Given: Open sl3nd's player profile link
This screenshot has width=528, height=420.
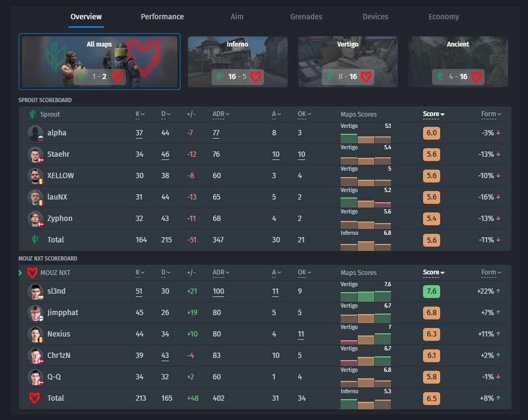Looking at the screenshot, I should tap(57, 291).
